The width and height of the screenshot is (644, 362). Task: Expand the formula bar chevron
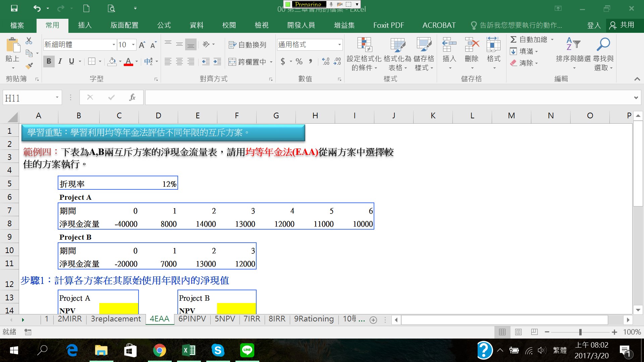tap(636, 98)
